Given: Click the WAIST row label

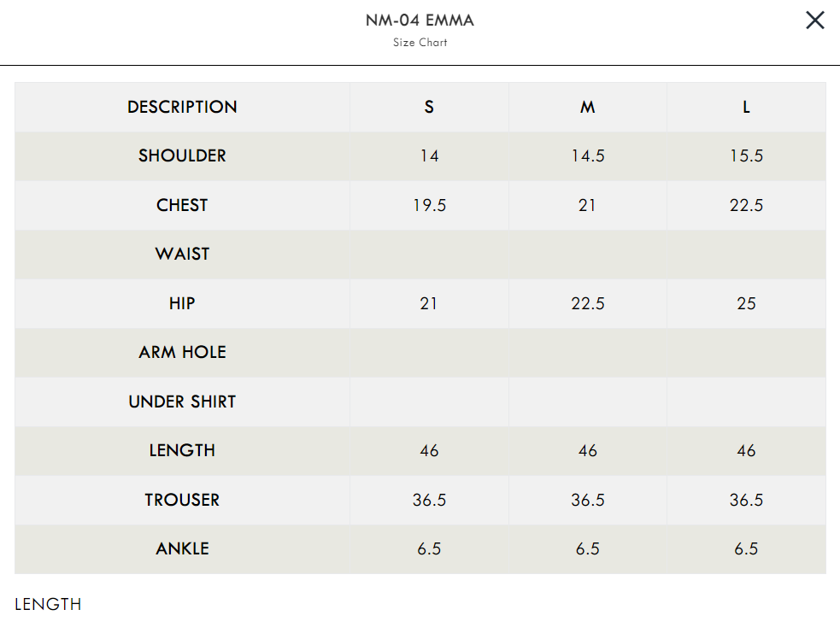Looking at the screenshot, I should point(182,254).
